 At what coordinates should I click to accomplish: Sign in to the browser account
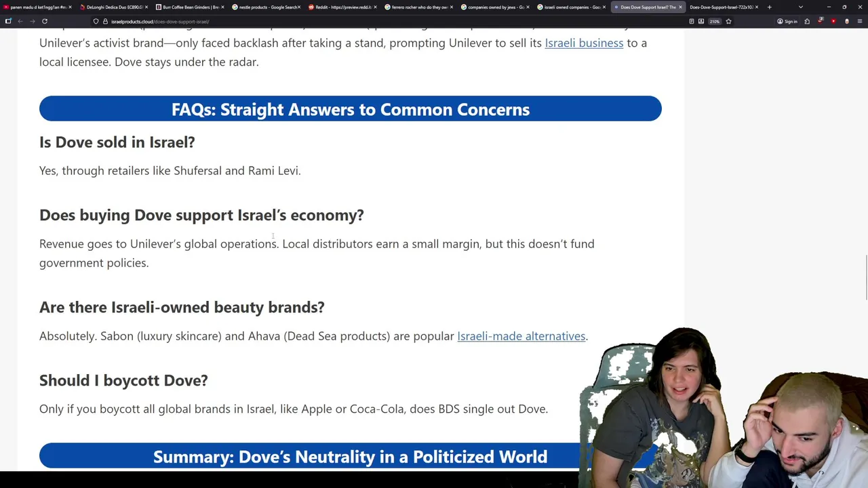point(787,21)
